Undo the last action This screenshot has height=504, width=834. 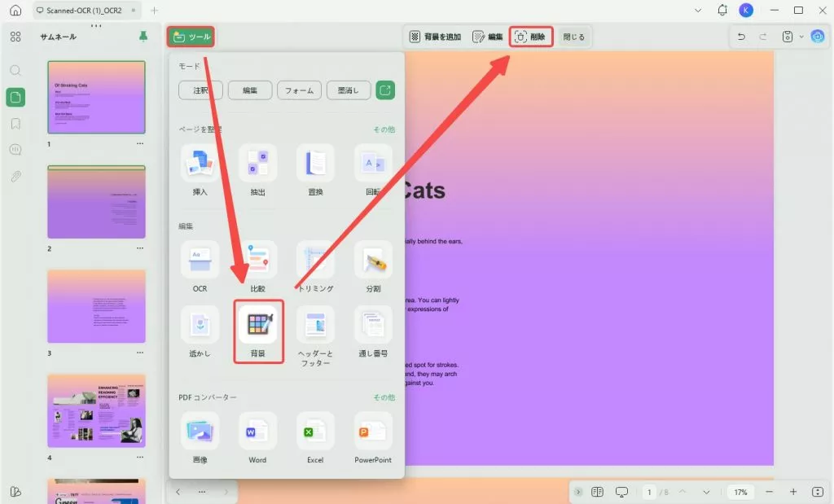[741, 37]
